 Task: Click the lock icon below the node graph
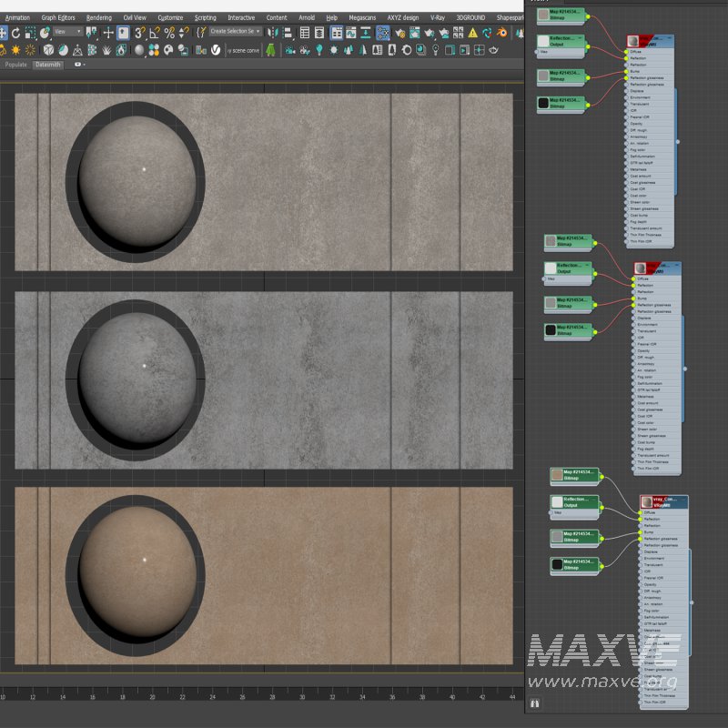pos(533,703)
